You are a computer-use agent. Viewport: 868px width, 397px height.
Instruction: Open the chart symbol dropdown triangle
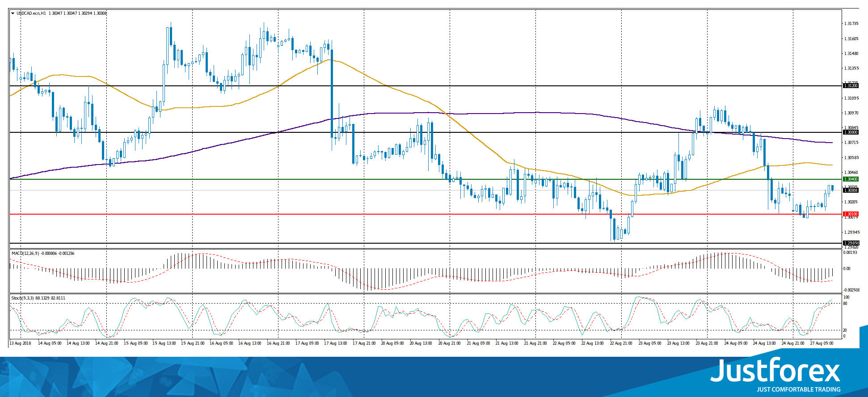tap(13, 13)
